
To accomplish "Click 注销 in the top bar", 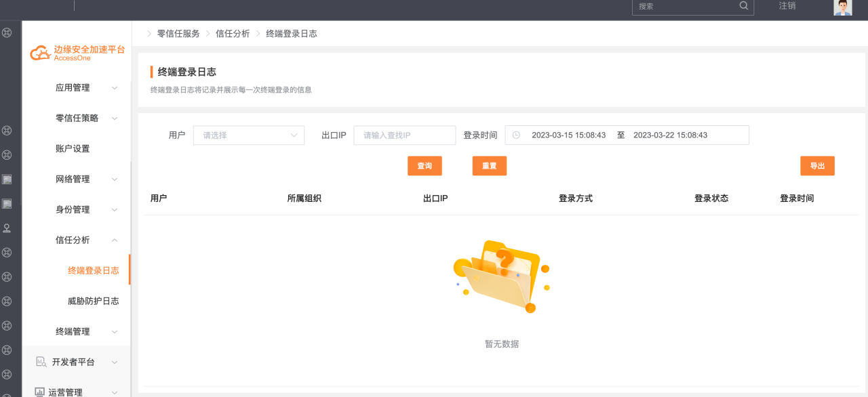I will point(787,6).
